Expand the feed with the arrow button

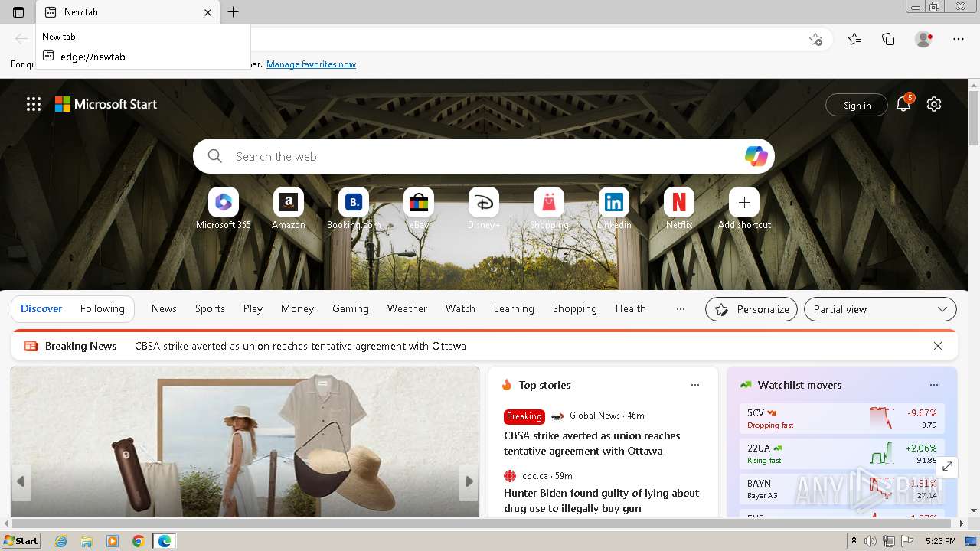click(947, 466)
